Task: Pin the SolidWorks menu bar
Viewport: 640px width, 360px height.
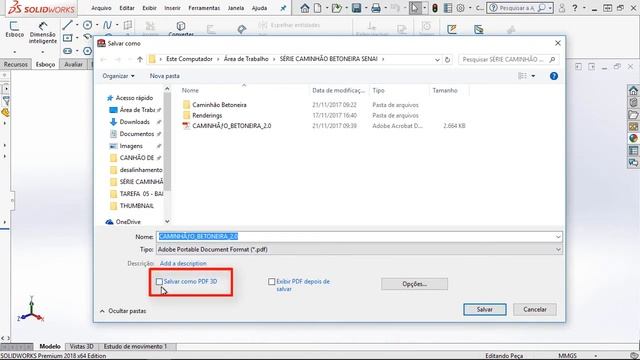Action: tap(283, 8)
